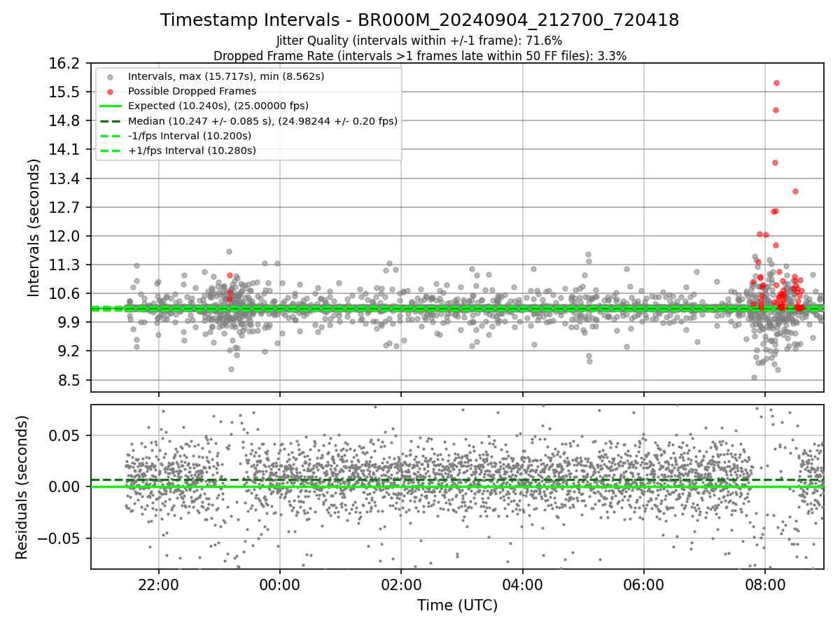840x630 pixels.
Task: Click legend entry "Intervals, max (15.717s), min (8.562s)"
Action: pos(226,76)
